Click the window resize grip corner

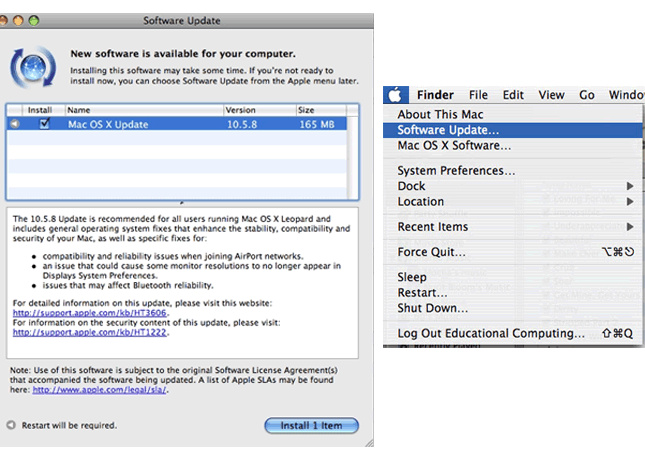(x=369, y=442)
